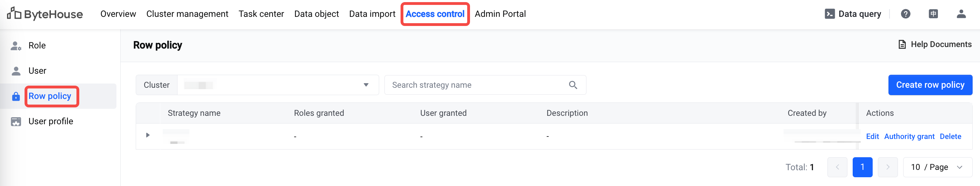Open the Data import menu item
980x186 pixels.
372,14
